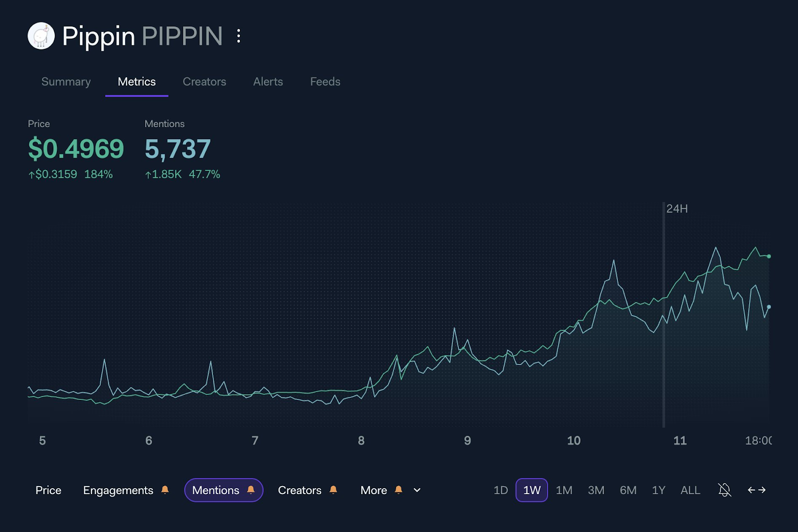This screenshot has height=532, width=798.
Task: Select the 1D time range
Action: tap(501, 490)
